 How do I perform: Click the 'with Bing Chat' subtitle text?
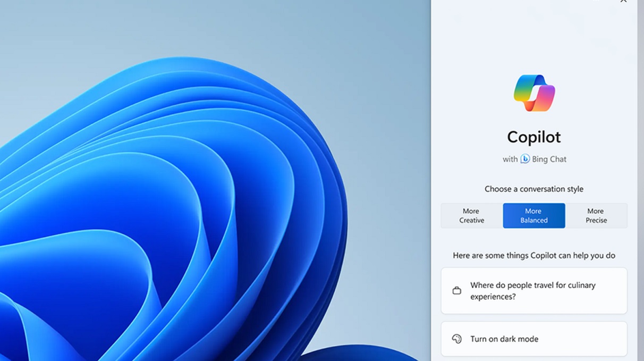(535, 159)
